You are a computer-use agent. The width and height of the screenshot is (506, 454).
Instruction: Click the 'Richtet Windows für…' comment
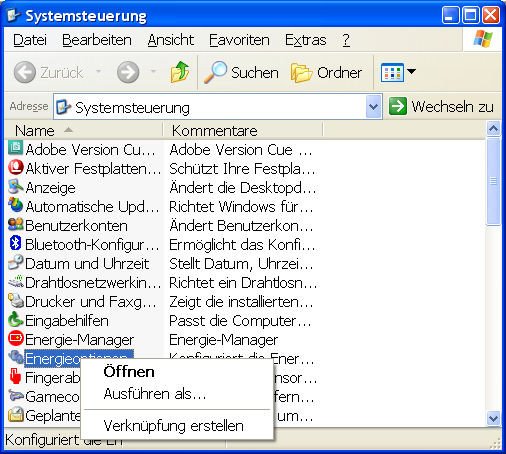pos(241,207)
